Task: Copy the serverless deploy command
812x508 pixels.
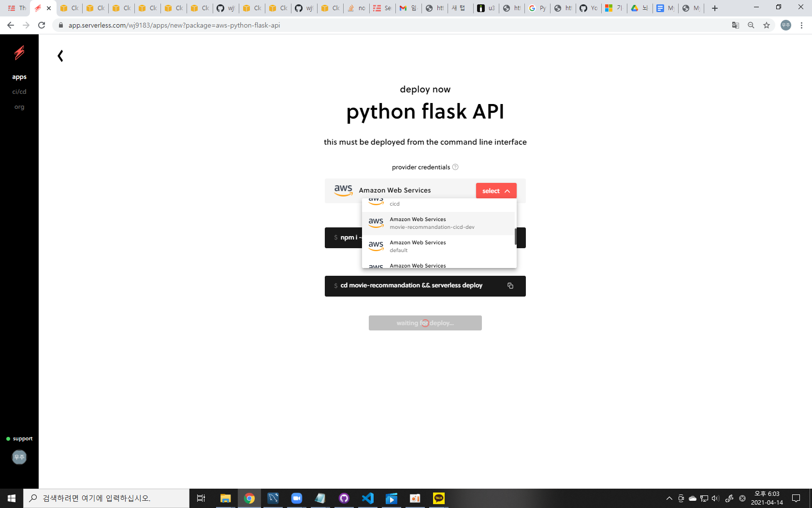Action: click(x=510, y=286)
